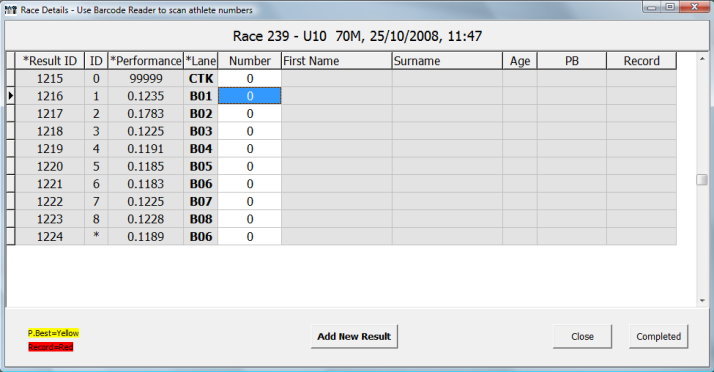Select the row selector for result 1215
714x372 pixels.
10,78
